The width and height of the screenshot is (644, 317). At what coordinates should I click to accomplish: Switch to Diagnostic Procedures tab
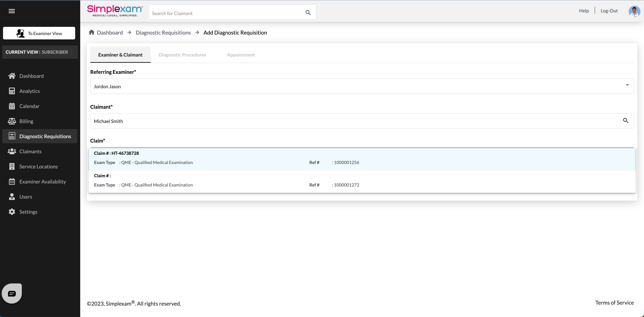click(x=182, y=55)
